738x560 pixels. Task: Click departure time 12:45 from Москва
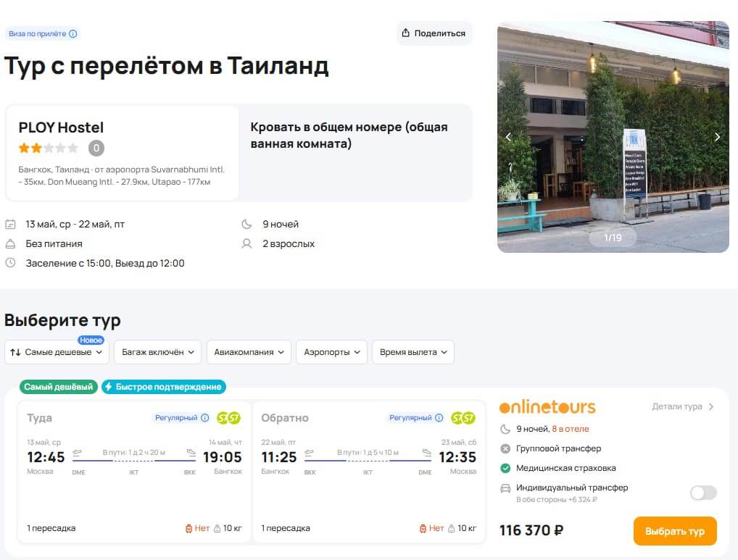tap(46, 457)
